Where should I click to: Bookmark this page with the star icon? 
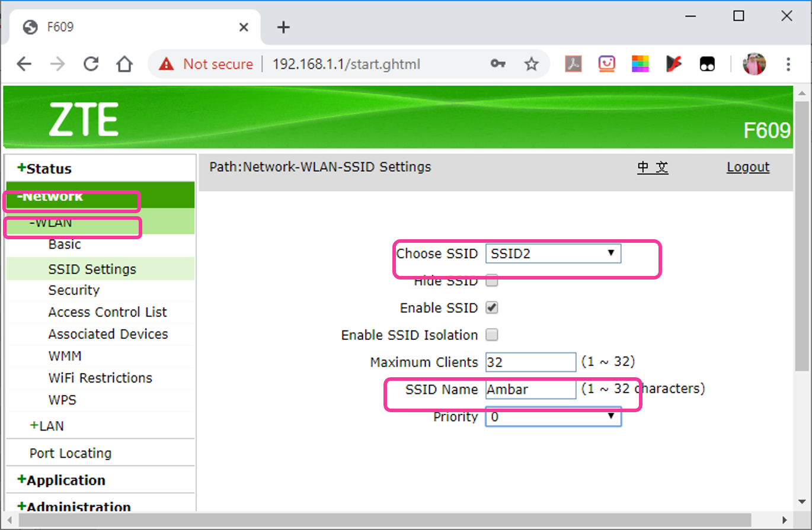click(x=532, y=64)
